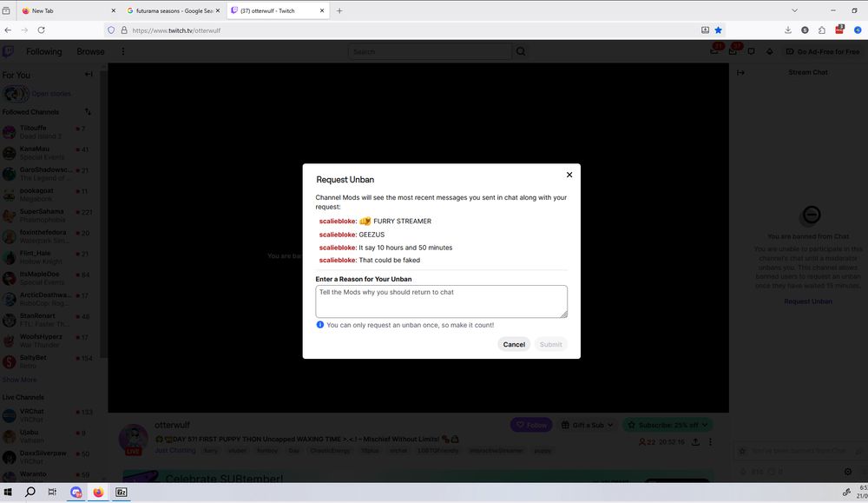
Task: Open the Gift a Sub dropdown
Action: tap(587, 425)
